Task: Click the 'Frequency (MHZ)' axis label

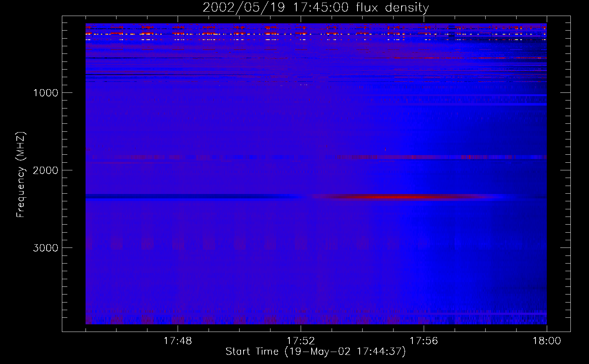Action: [21, 174]
